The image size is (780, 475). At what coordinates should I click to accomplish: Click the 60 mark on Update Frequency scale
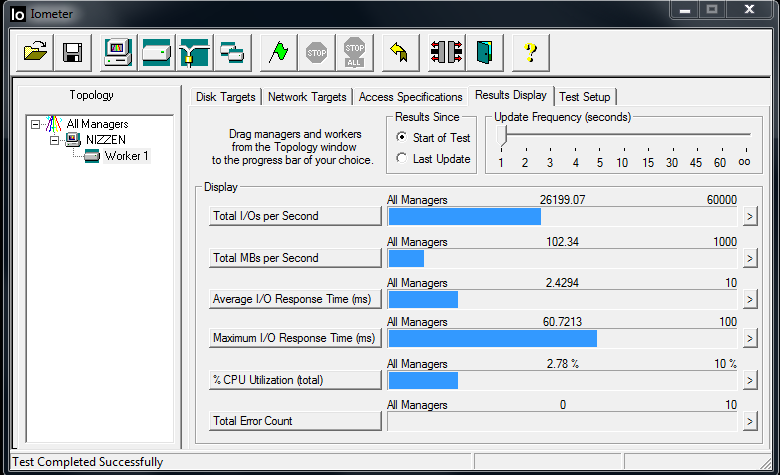pyautogui.click(x=720, y=163)
